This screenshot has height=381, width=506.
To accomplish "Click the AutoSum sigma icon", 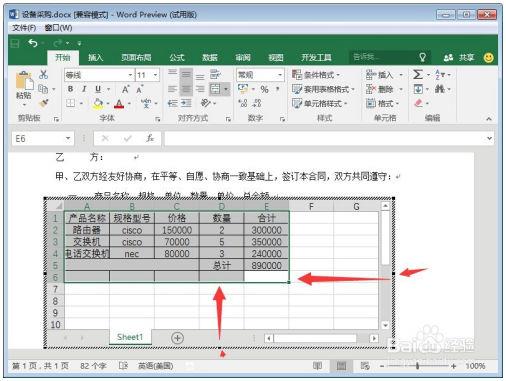I will click(x=418, y=74).
